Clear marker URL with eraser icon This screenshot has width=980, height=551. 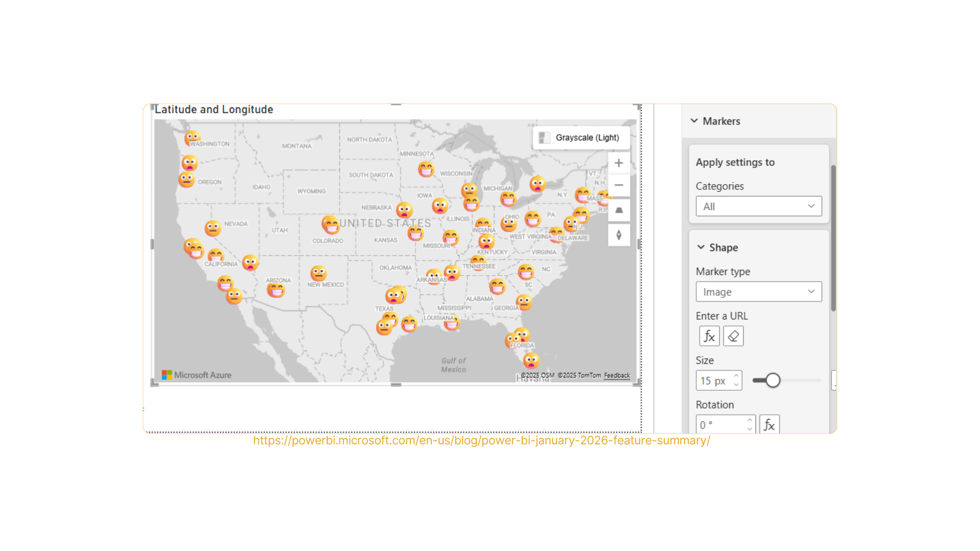(733, 336)
